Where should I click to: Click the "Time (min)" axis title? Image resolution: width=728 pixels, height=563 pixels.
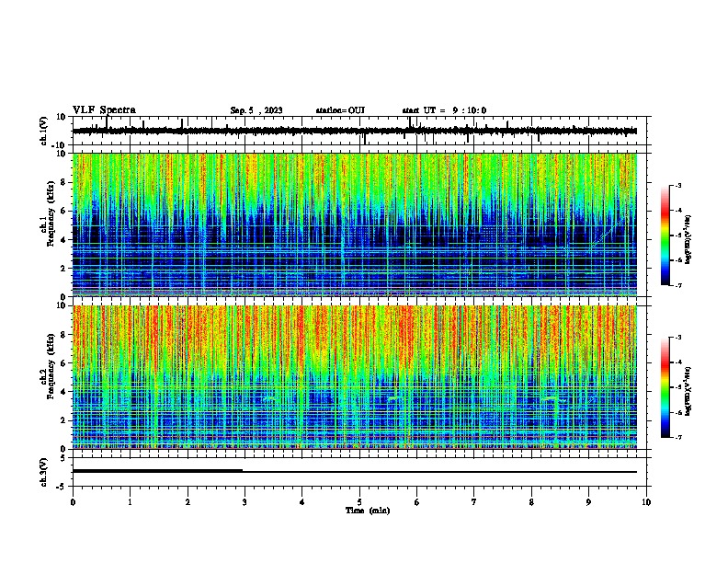(368, 511)
